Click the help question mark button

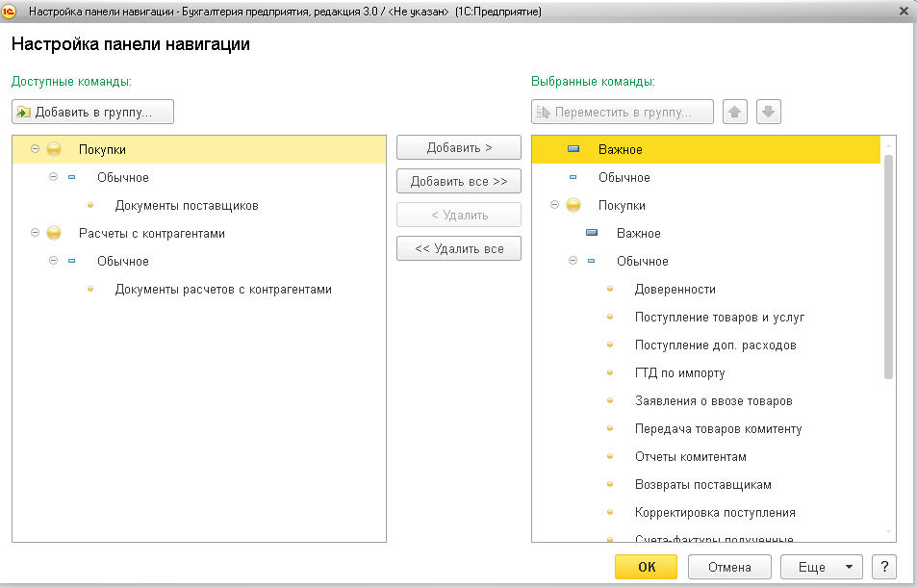point(882,567)
